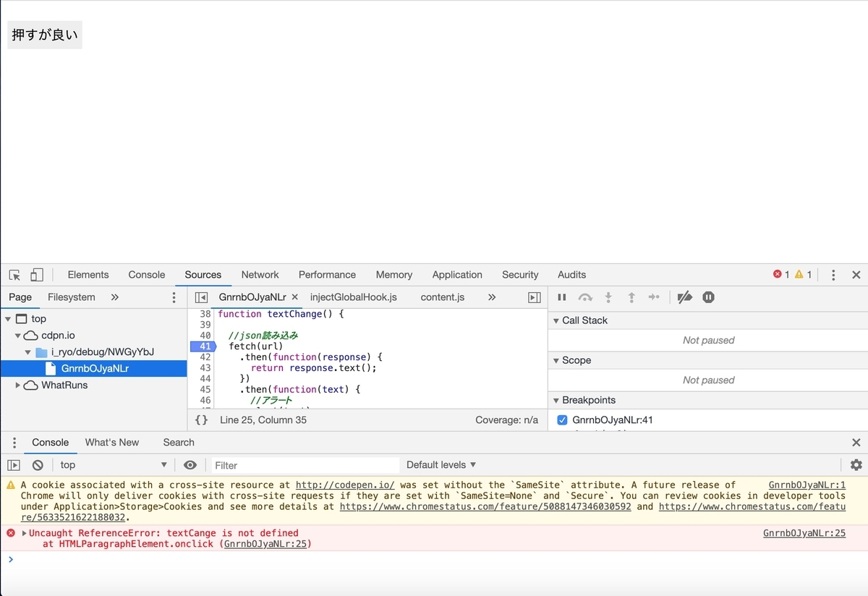Switch to the Application tab
This screenshot has height=596, width=868.
(457, 275)
